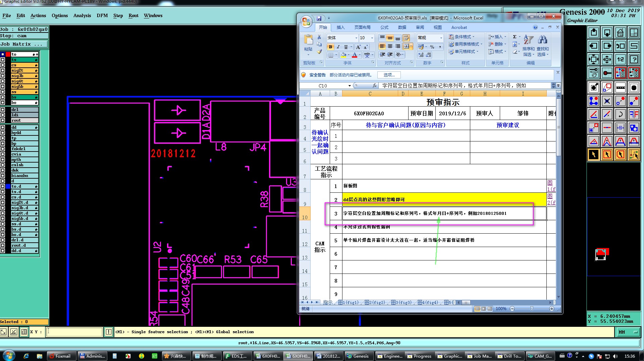
Task: Expand the formula bar with chevron
Action: pyautogui.click(x=558, y=85)
